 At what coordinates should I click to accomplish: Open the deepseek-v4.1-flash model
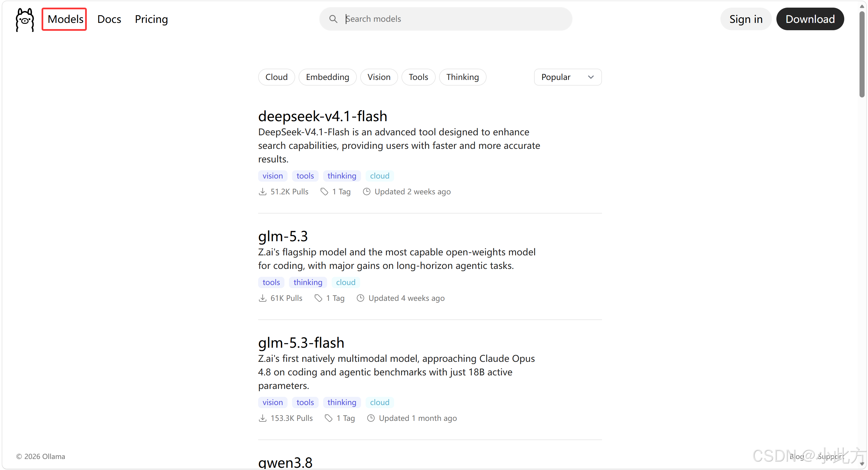[323, 116]
